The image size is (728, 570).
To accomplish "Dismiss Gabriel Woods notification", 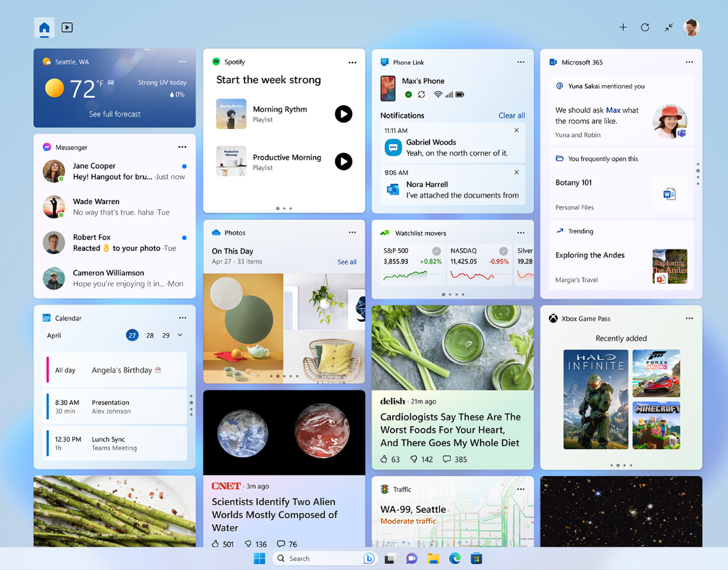I will point(517,130).
